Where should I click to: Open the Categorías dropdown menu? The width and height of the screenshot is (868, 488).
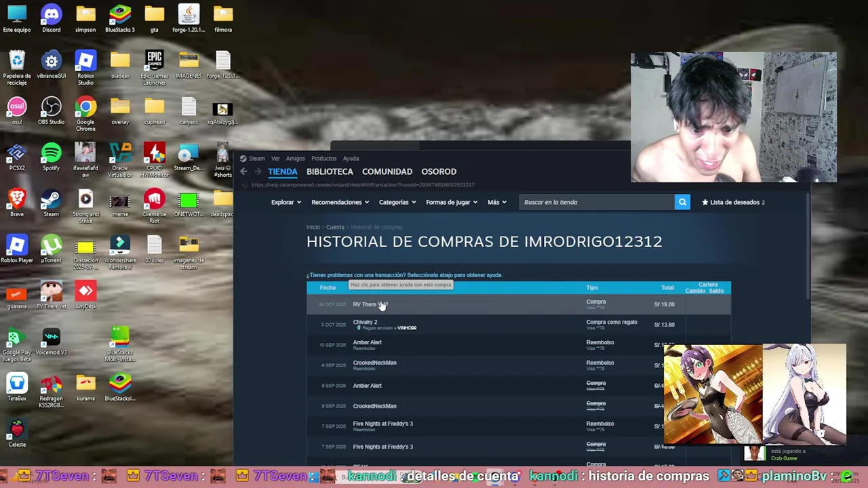397,202
